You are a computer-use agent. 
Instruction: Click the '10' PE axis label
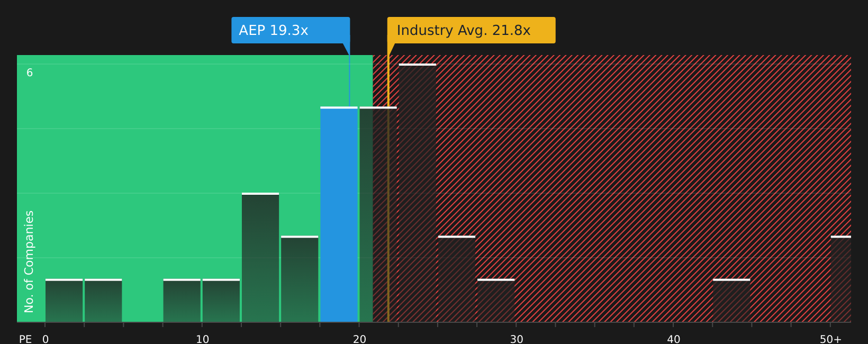coord(203,339)
